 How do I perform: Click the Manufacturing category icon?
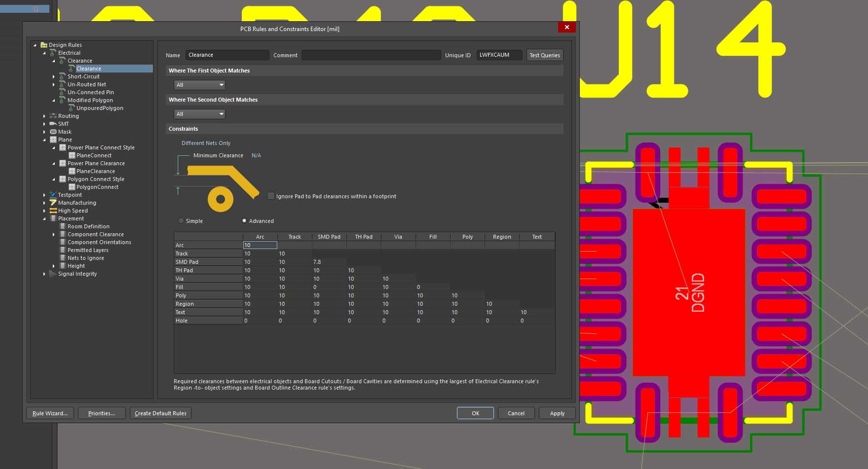click(53, 203)
